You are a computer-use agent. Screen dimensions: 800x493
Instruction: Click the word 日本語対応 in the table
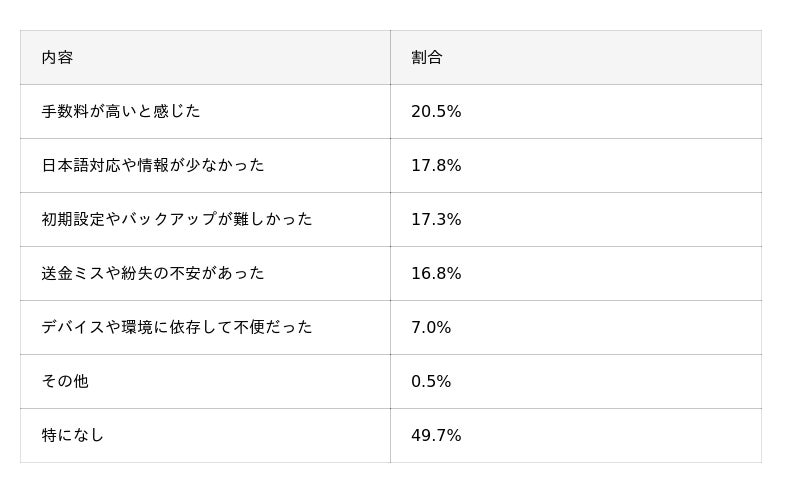[81, 166]
